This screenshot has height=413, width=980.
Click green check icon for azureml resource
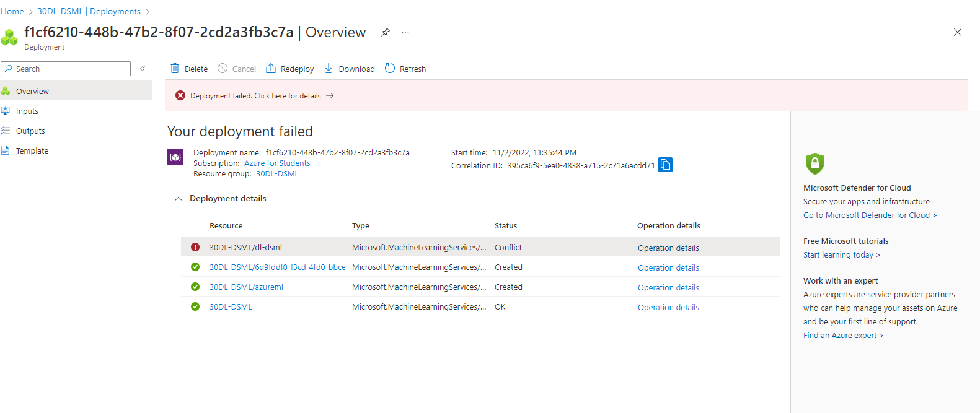195,287
